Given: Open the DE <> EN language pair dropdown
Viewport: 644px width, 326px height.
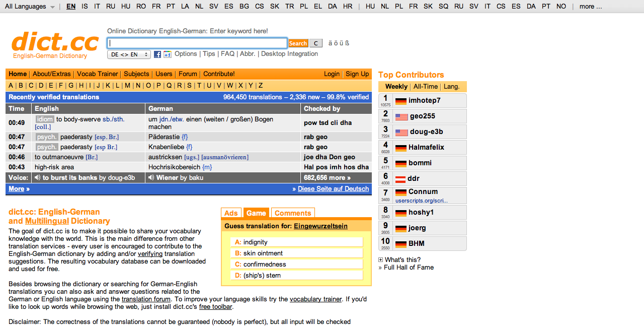Looking at the screenshot, I should [129, 54].
